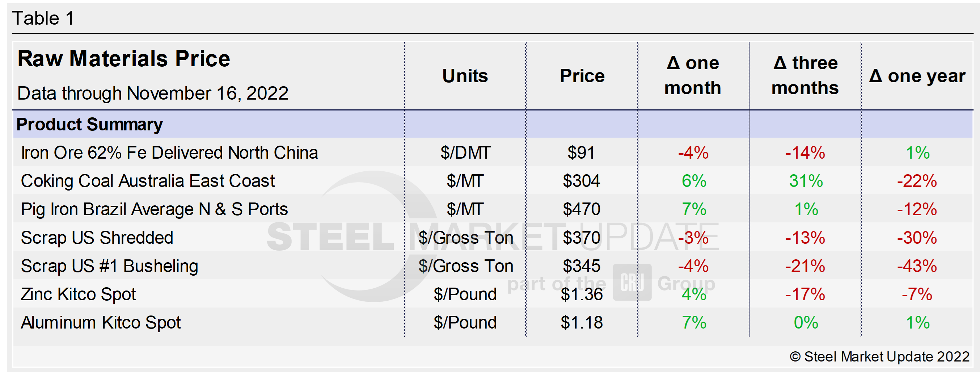
Task: Select the Price column header
Action: point(582,76)
